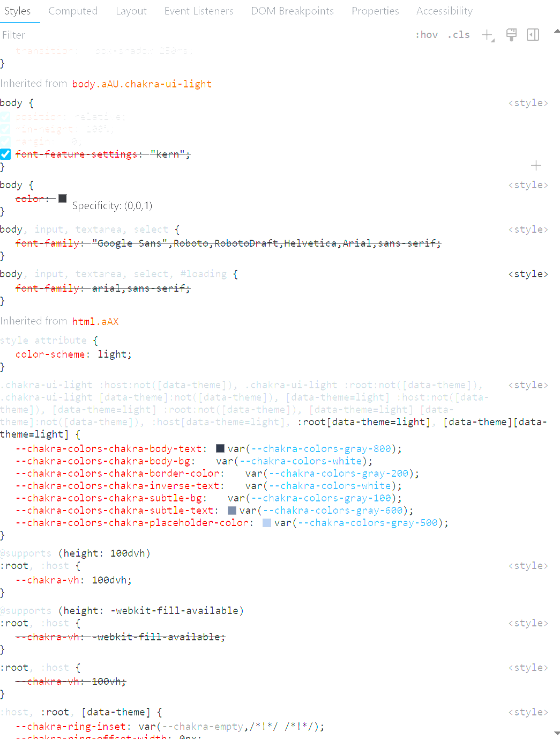
Task: Open the Event Listeners tab
Action: [x=199, y=11]
